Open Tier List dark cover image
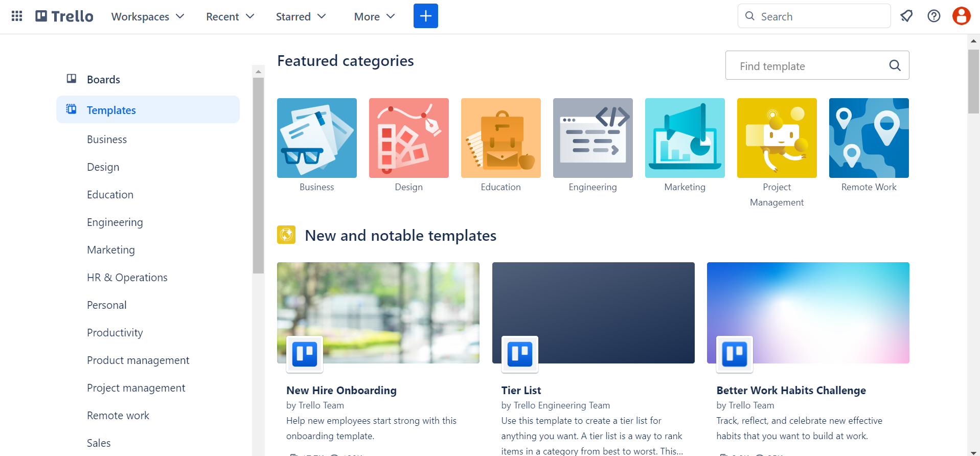The height and width of the screenshot is (456, 980). (594, 313)
